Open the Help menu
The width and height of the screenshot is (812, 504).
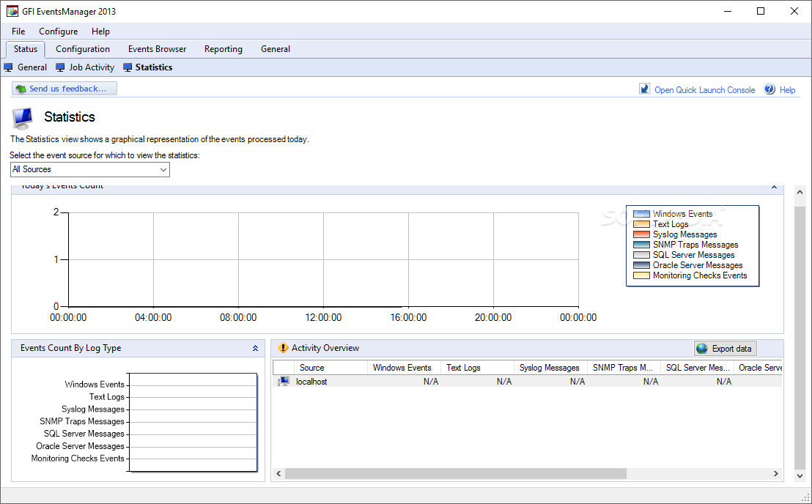pyautogui.click(x=100, y=31)
